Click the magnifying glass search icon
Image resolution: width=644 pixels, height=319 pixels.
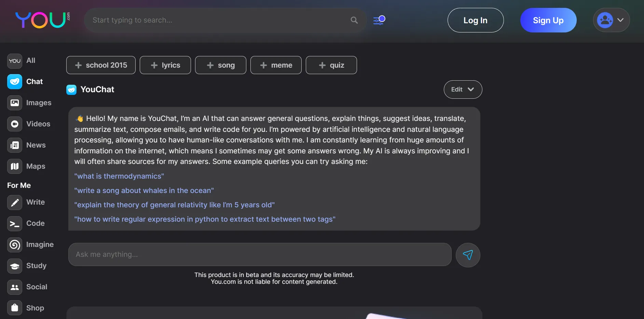coord(354,20)
